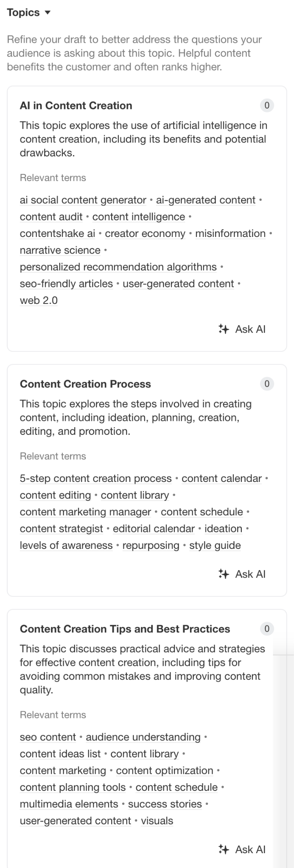
Task: Open the 'success stories' term link
Action: [165, 804]
